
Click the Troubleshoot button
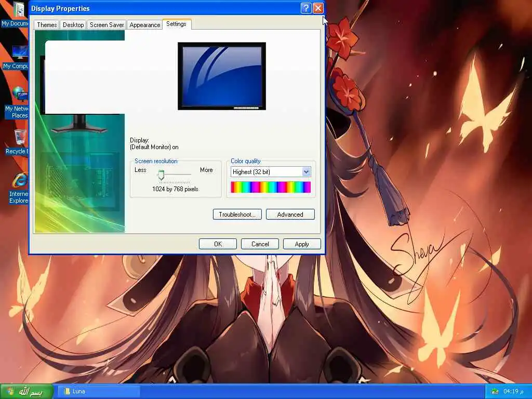tap(237, 215)
